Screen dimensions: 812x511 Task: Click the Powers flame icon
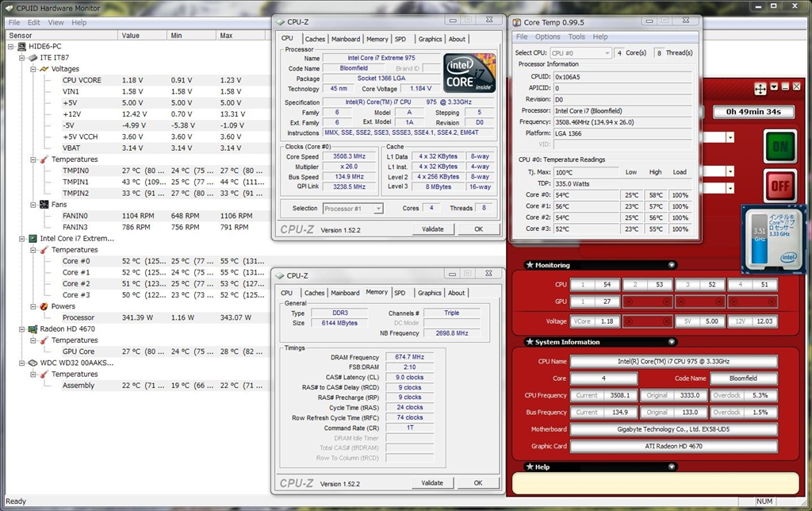tap(44, 306)
